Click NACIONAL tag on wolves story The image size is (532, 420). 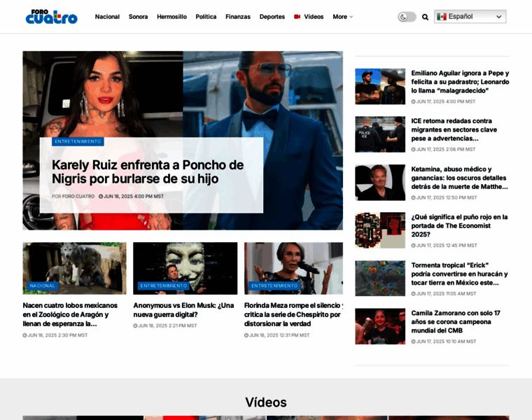coord(43,286)
